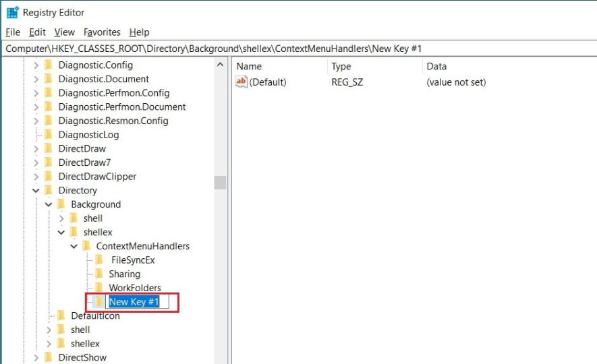Open the Edit menu

pos(37,32)
